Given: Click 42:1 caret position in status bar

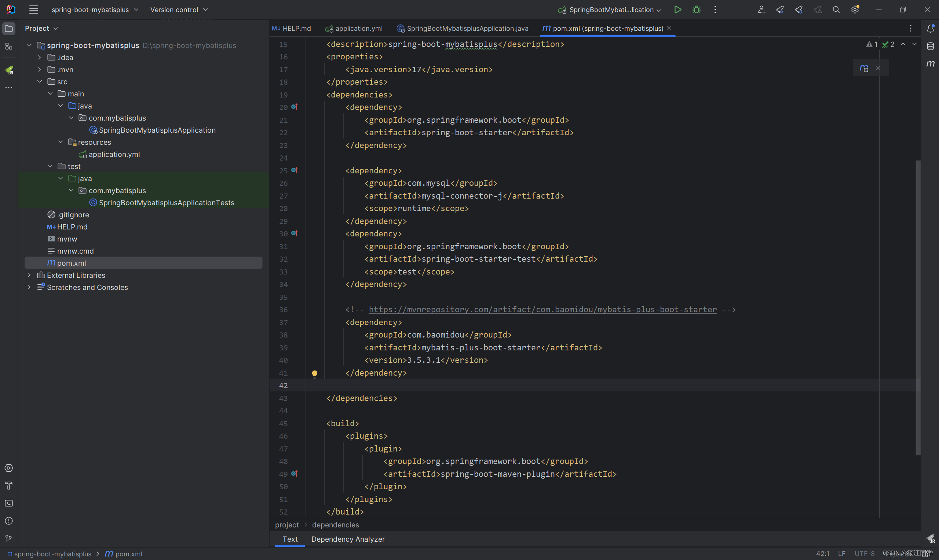Looking at the screenshot, I should pos(823,553).
